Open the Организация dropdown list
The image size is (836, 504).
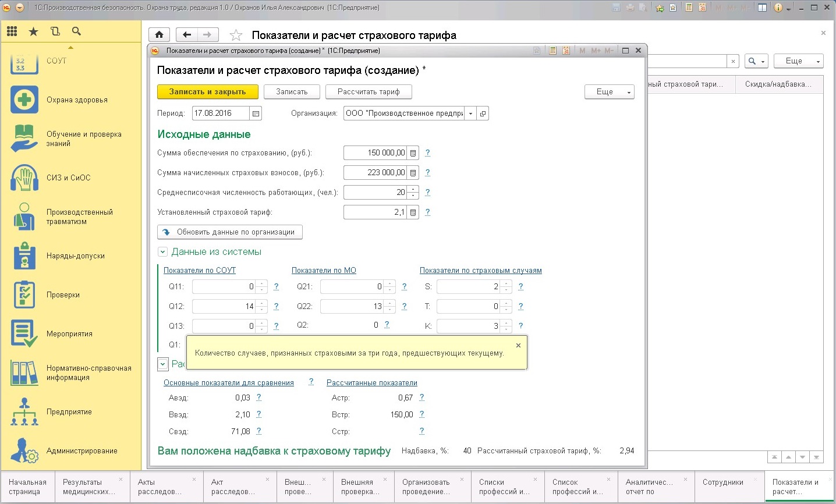[x=470, y=113]
